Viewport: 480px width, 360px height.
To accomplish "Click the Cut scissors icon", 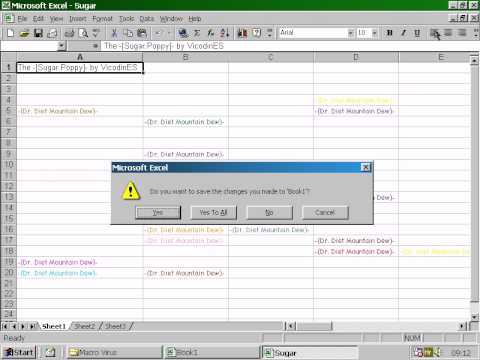I will 114,33.
